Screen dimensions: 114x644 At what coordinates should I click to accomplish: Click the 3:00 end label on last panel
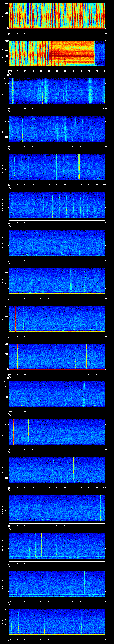pyautogui.click(x=105, y=639)
